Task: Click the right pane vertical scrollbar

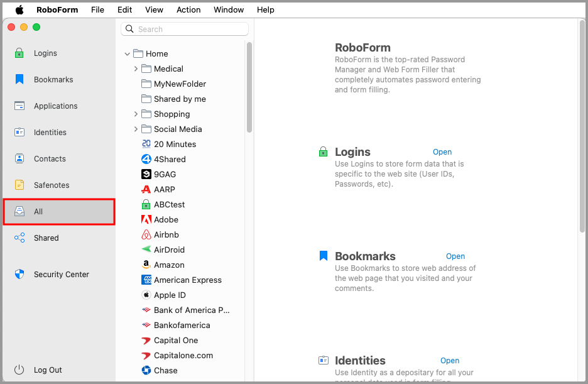Action: coord(582,126)
